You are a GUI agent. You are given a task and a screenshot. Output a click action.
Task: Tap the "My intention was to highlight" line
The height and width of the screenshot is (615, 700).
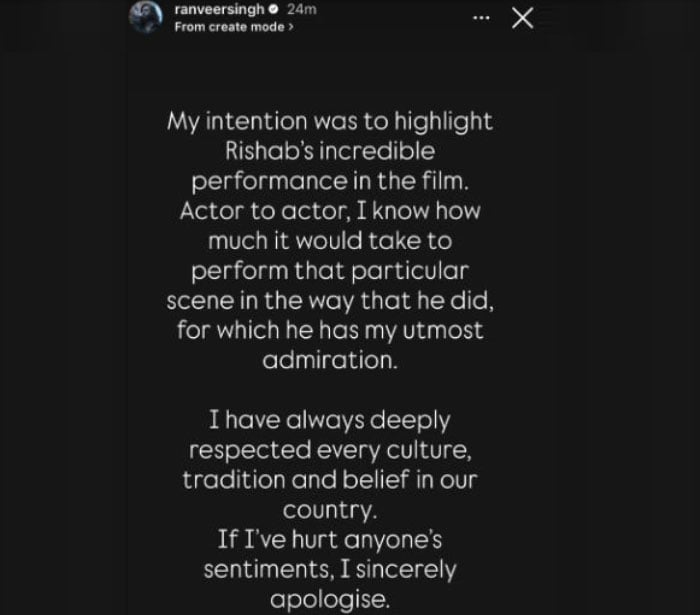click(x=329, y=121)
